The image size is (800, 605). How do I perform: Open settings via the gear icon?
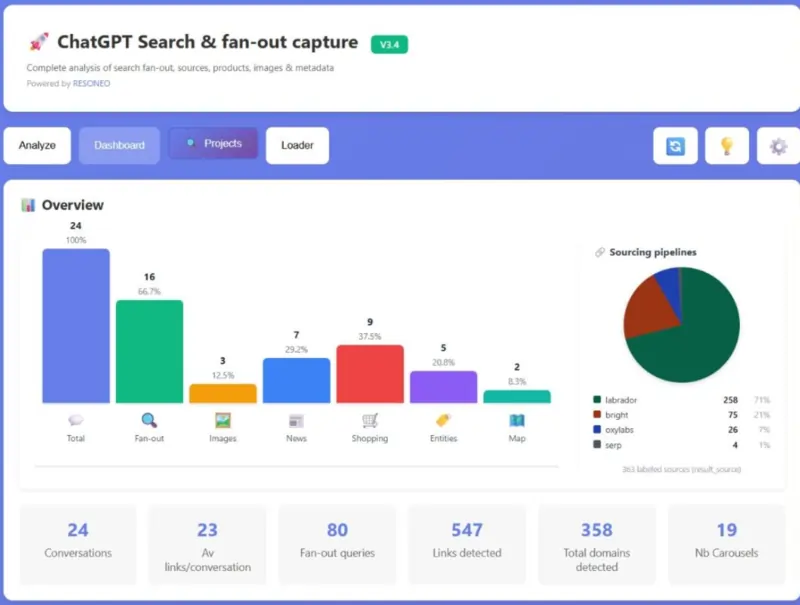click(778, 146)
